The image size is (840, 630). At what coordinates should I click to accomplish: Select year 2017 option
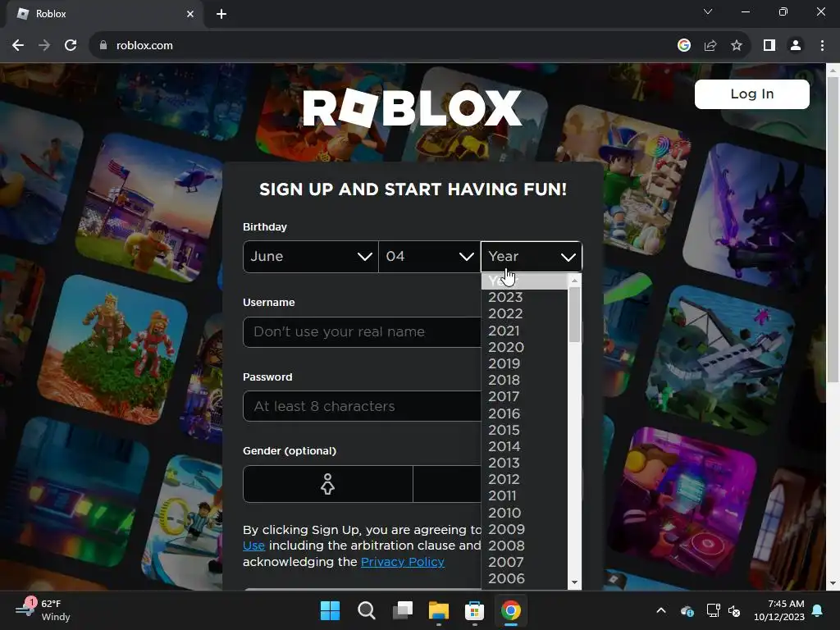524,397
